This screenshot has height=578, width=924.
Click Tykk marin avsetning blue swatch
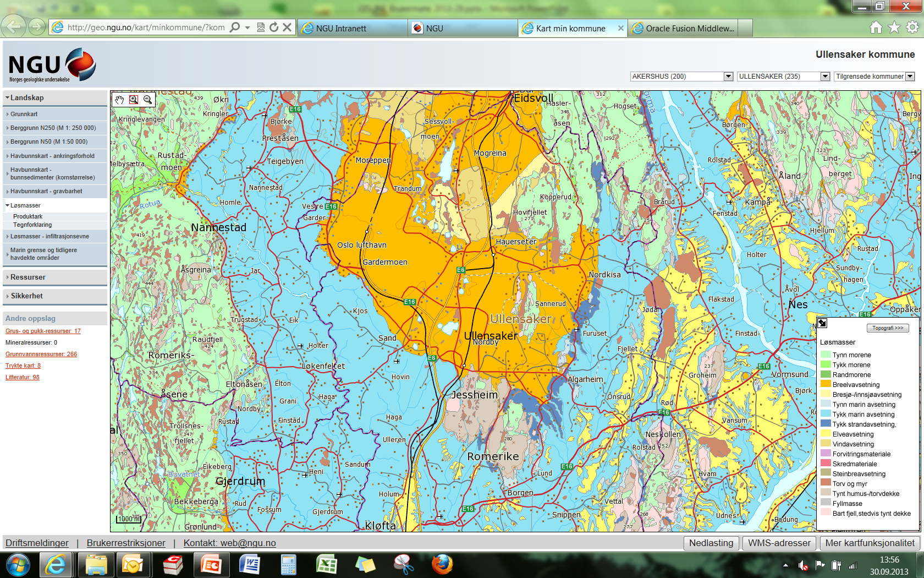pyautogui.click(x=826, y=415)
